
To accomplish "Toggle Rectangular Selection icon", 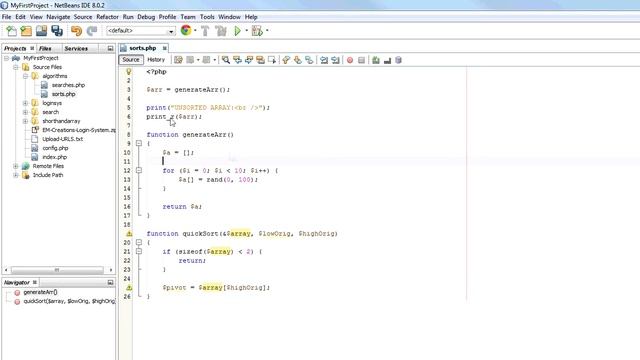I will click(272, 60).
